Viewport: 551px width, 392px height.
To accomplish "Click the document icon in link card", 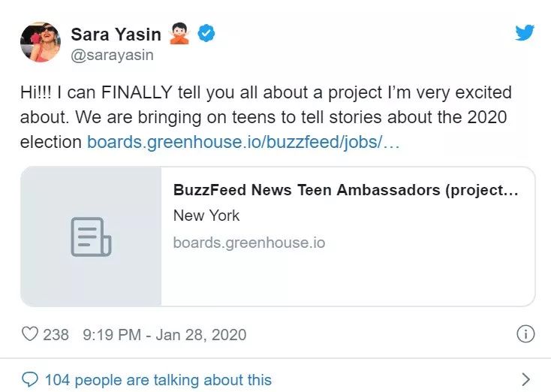I will click(91, 237).
